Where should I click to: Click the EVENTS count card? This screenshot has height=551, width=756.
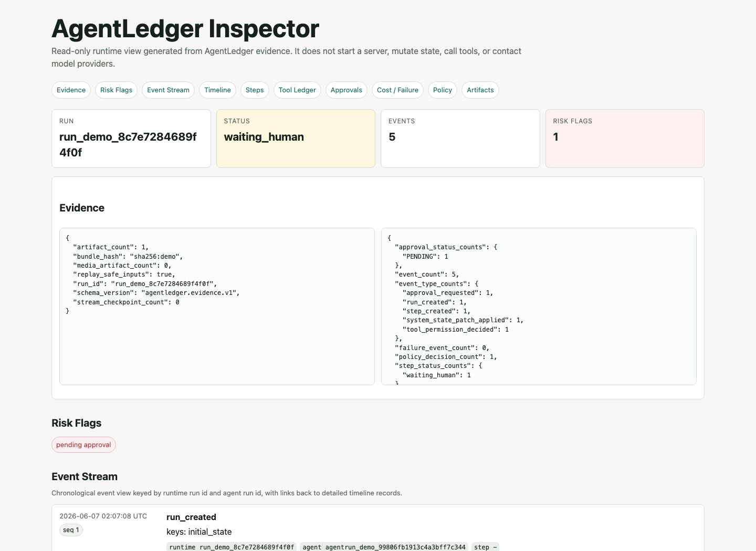[460, 139]
